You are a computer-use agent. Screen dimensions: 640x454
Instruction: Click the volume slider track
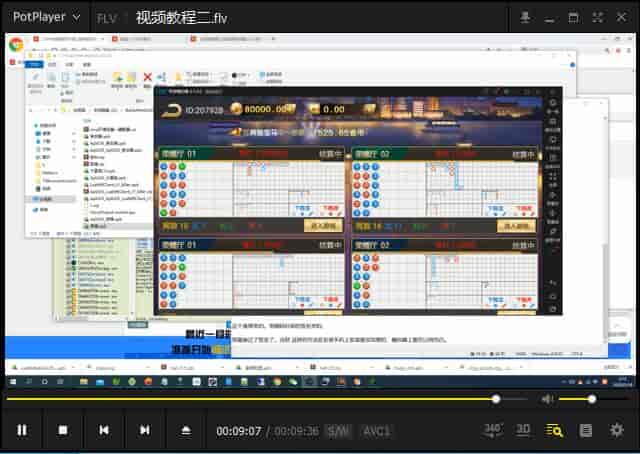pos(580,399)
